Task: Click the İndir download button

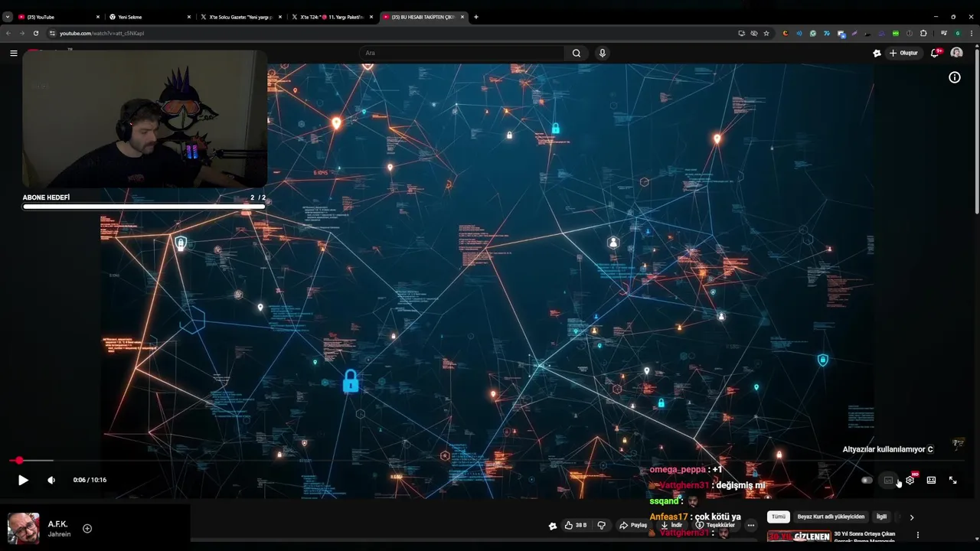Action: point(671,525)
